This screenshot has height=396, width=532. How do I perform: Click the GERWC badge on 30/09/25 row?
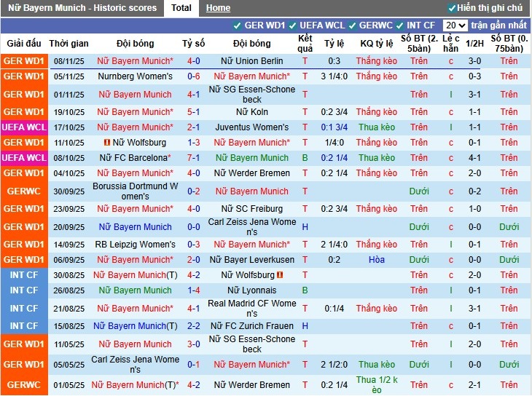pos(23,191)
